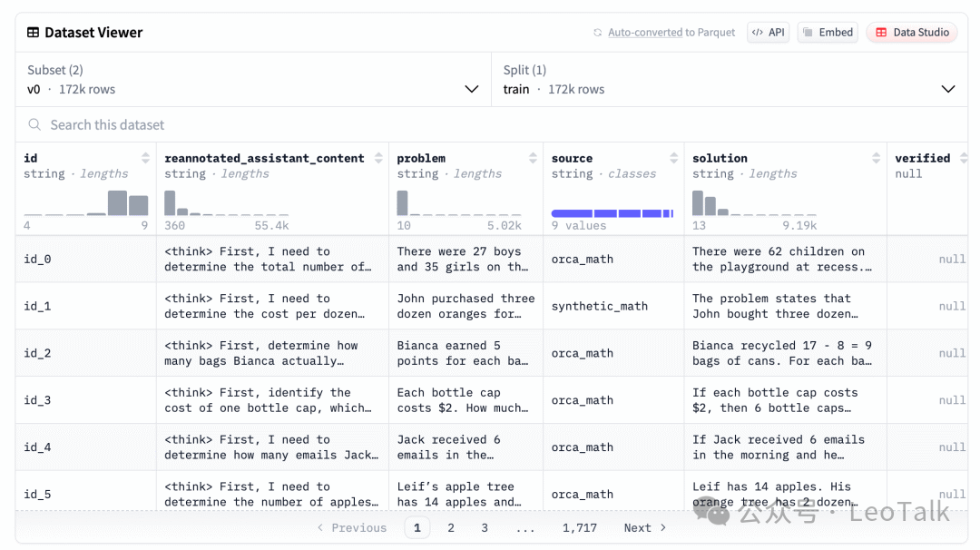
Task: Focus the Search this dataset field
Action: [x=491, y=125]
